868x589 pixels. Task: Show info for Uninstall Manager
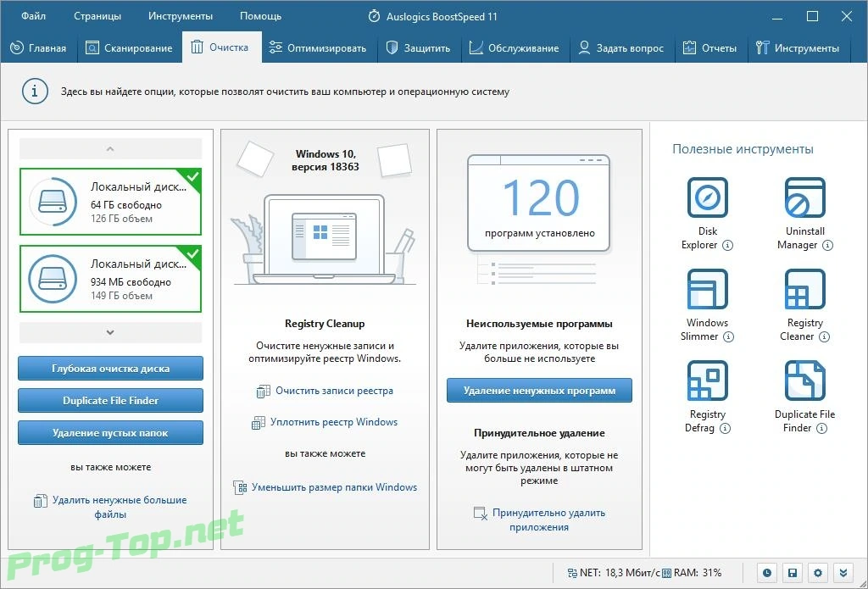coord(827,245)
